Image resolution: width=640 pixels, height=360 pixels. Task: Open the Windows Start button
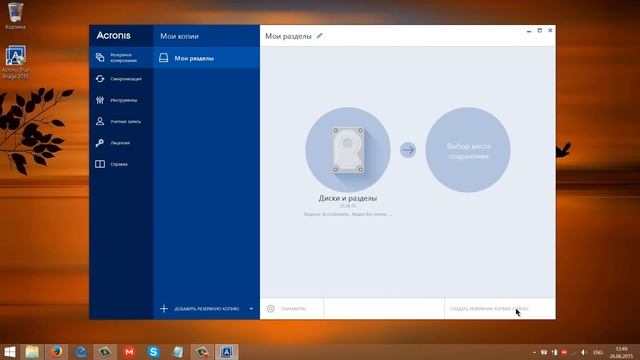click(x=10, y=352)
